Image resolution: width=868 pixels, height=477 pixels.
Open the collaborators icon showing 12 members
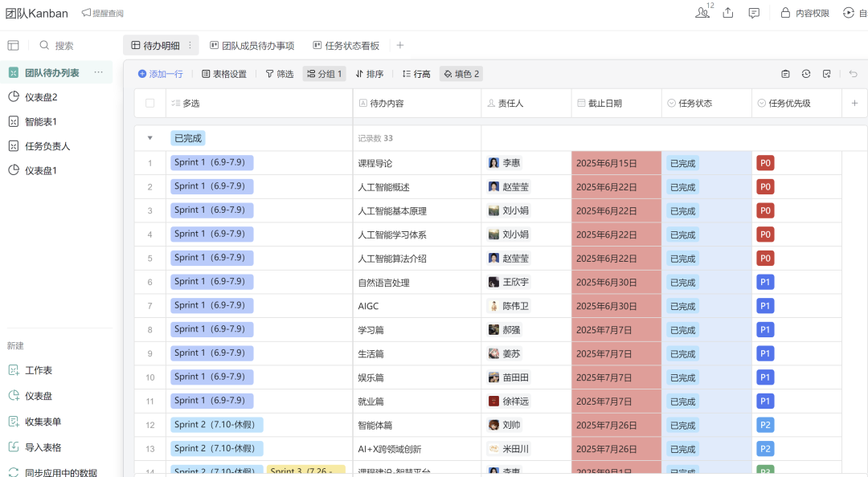pyautogui.click(x=703, y=13)
